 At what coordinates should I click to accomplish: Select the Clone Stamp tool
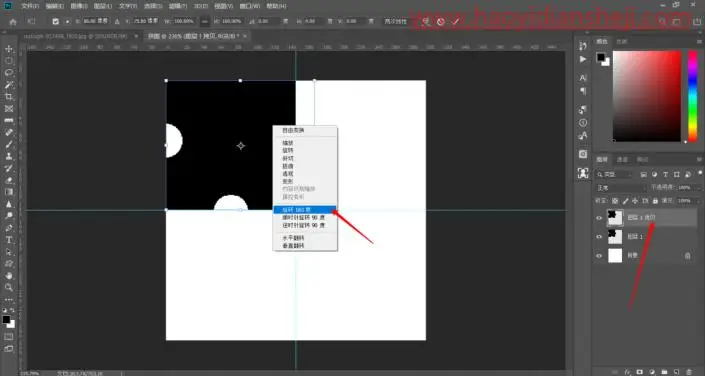[x=9, y=156]
